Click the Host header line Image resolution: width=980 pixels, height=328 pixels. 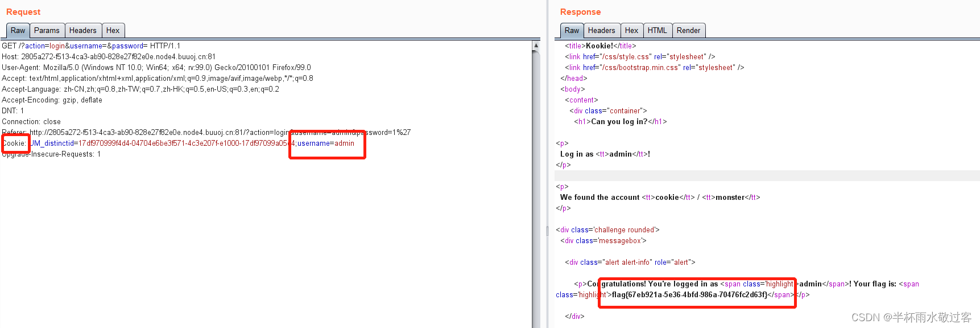[109, 57]
